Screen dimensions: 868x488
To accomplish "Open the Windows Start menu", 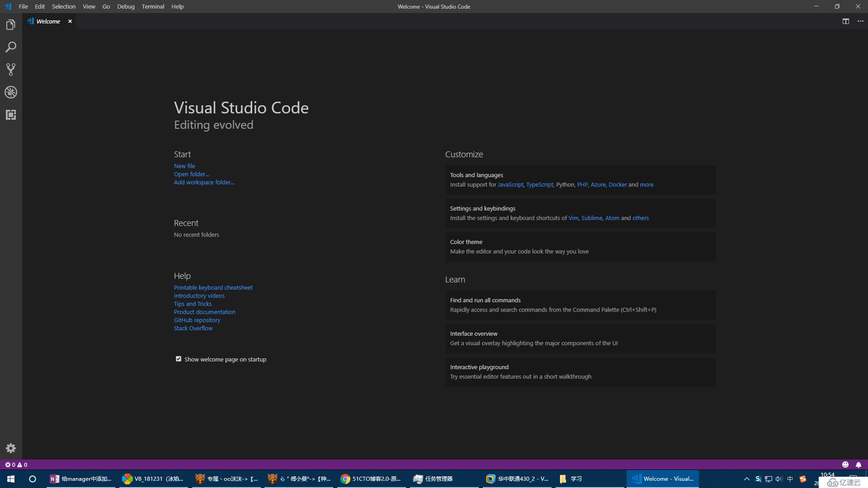I will point(11,479).
